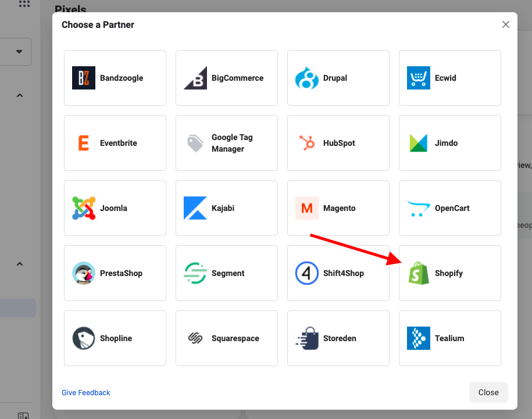Click the Kajabi blue K logo
532x419 pixels.
click(195, 208)
